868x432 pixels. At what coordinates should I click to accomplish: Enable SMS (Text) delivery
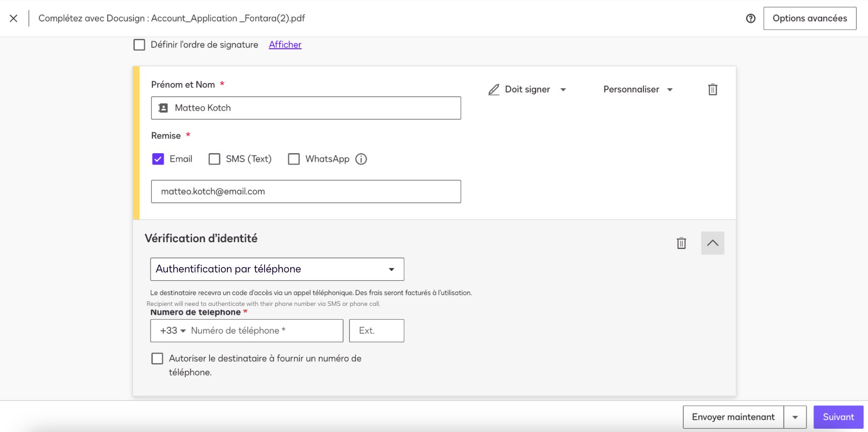(214, 159)
